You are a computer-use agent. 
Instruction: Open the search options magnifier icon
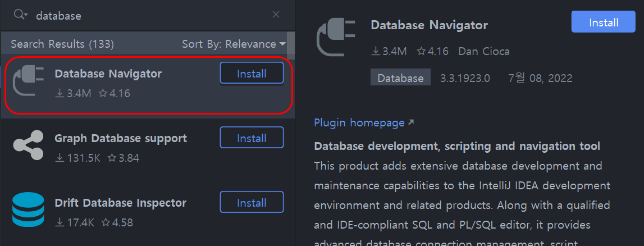pos(20,15)
